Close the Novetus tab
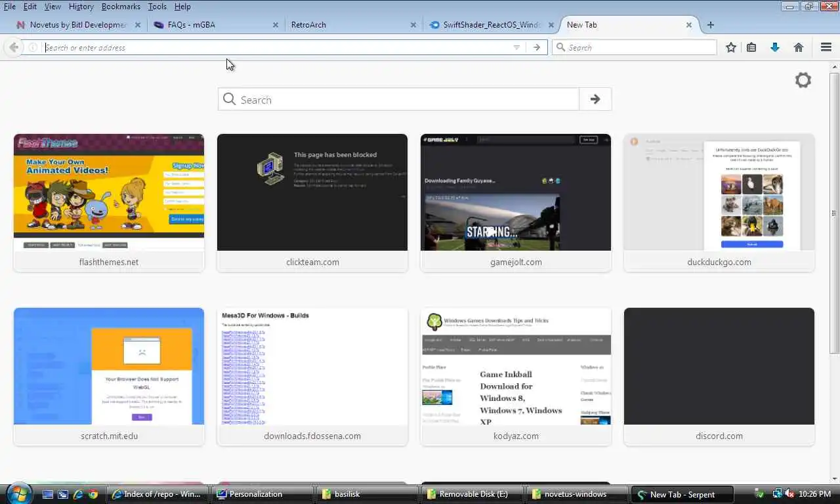 point(138,25)
